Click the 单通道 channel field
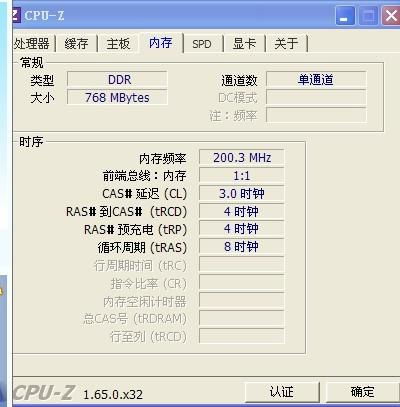 [316, 80]
